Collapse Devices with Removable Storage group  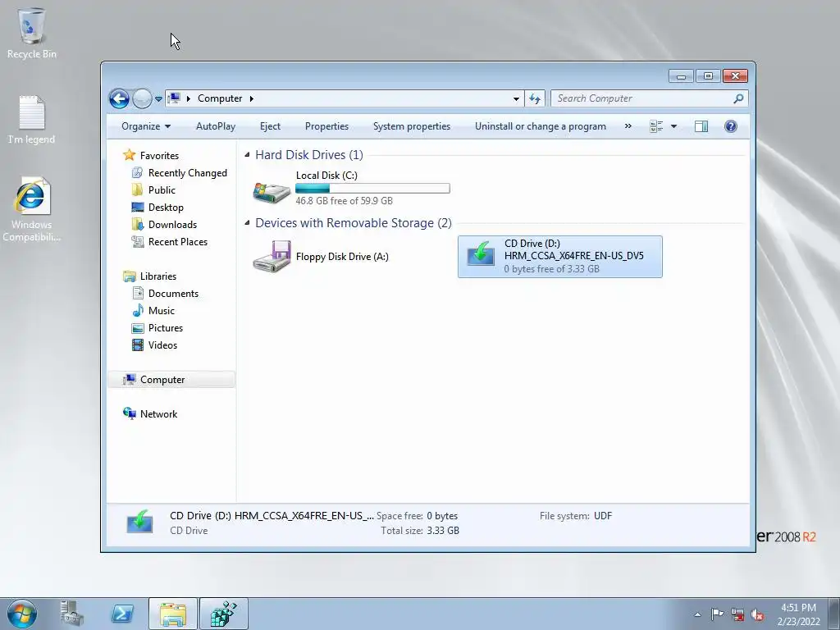tap(247, 223)
